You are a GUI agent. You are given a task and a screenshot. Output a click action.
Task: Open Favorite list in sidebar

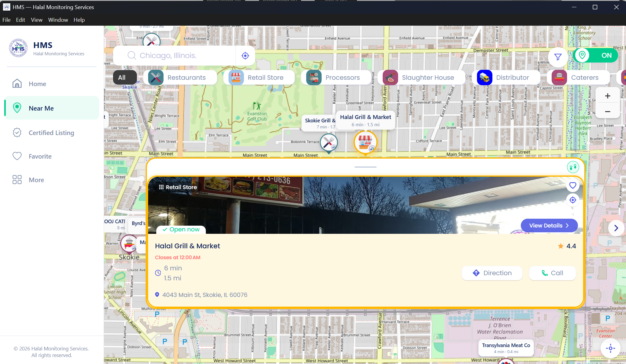point(51,156)
